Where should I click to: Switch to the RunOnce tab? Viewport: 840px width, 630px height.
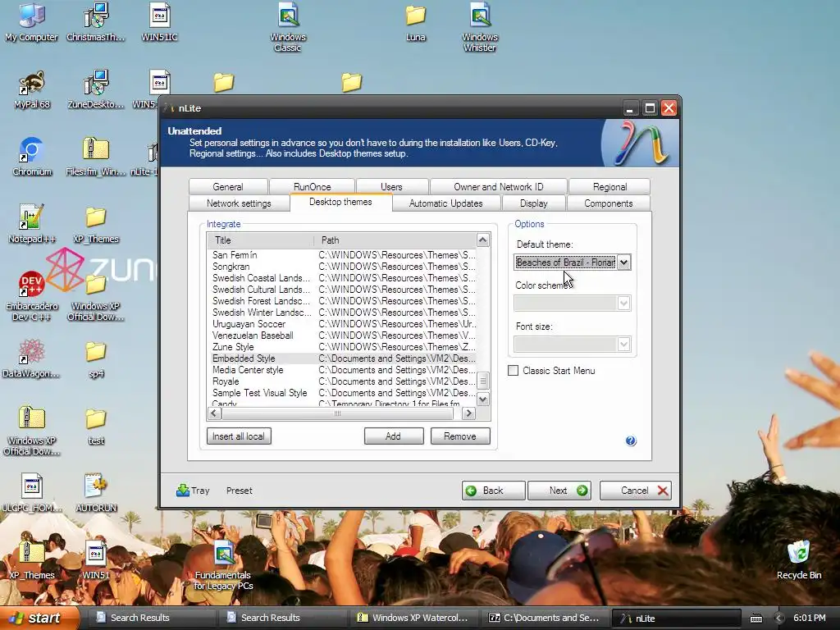[x=312, y=186]
